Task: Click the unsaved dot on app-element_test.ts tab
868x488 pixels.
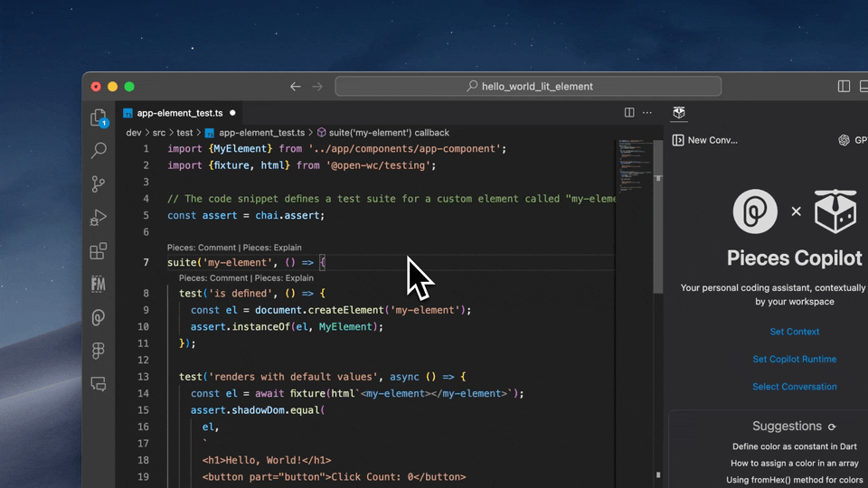Action: click(x=232, y=113)
